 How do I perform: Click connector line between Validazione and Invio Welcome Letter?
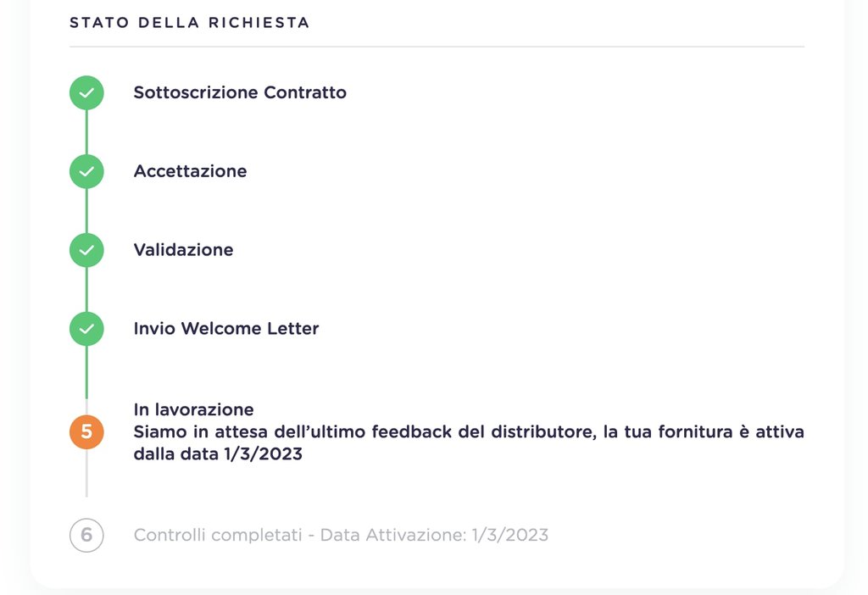[x=86, y=290]
